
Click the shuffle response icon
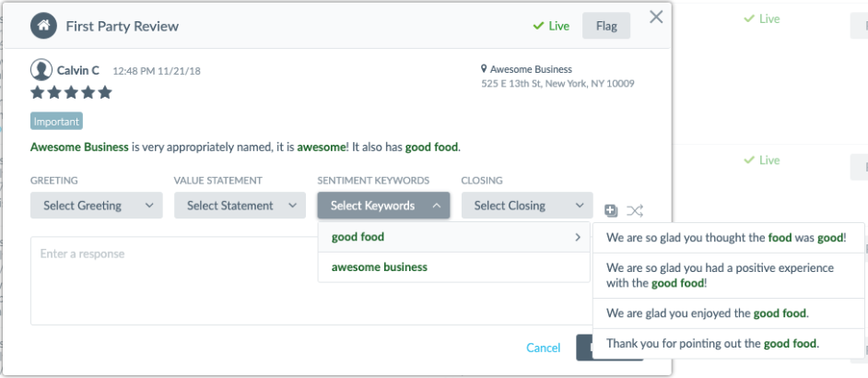[634, 210]
